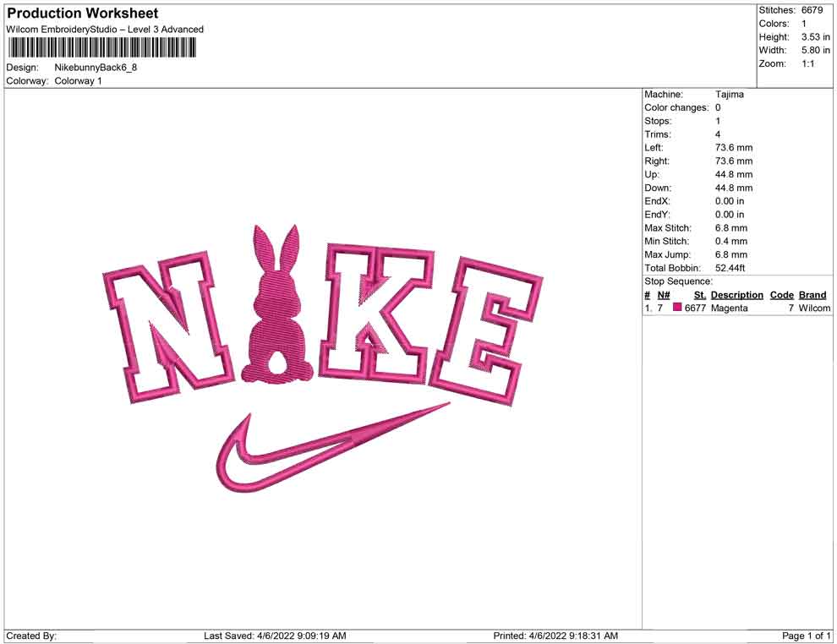Click the letter E in the design
The image size is (837, 644).
click(x=486, y=330)
